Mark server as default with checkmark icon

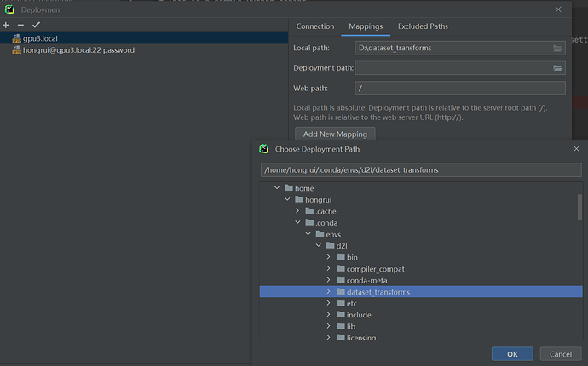[36, 25]
